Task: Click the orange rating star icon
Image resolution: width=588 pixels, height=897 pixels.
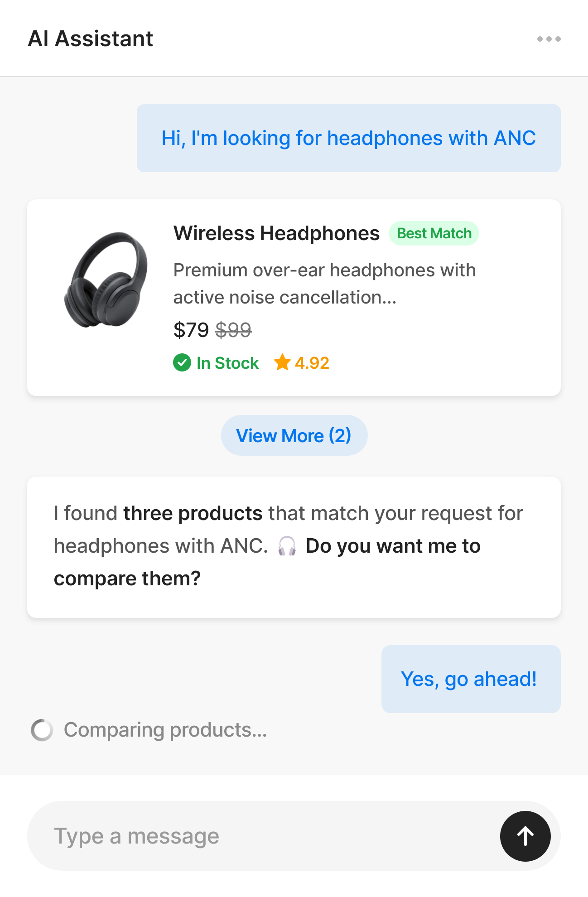Action: (x=282, y=362)
